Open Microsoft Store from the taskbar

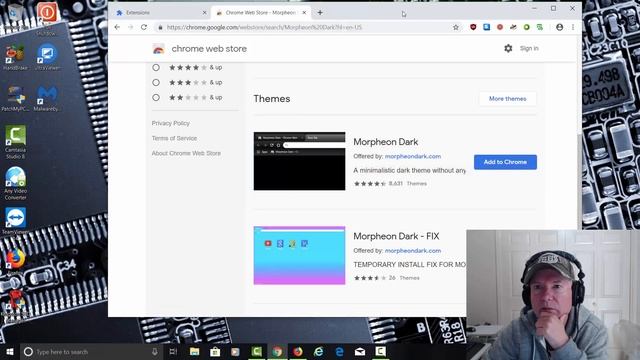coord(215,351)
